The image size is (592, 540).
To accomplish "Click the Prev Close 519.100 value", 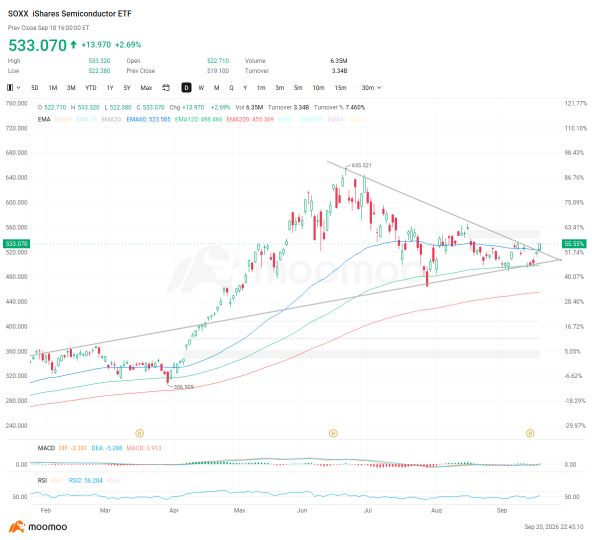I will pyautogui.click(x=218, y=71).
